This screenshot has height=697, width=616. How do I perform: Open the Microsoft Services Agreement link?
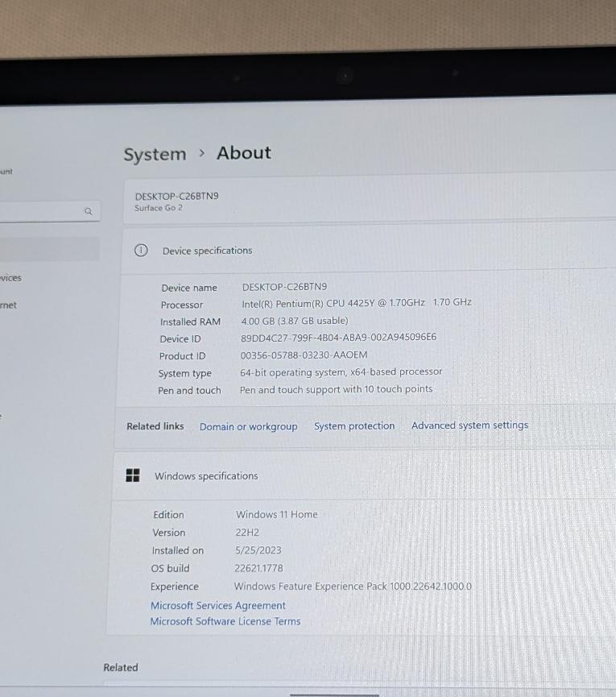218,605
